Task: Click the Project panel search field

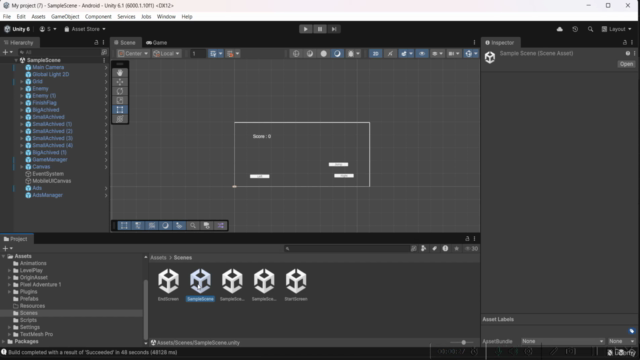Action: [347, 249]
